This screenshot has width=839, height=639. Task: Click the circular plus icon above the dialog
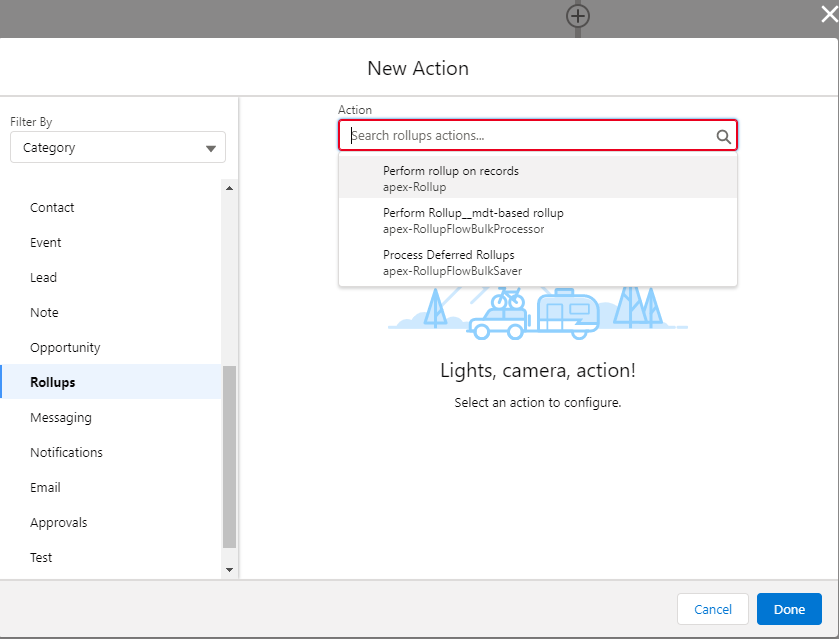point(578,17)
